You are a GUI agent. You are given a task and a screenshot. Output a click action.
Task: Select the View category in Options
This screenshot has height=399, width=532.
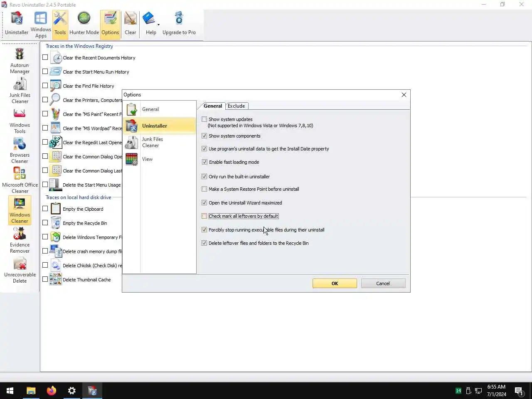click(x=160, y=159)
